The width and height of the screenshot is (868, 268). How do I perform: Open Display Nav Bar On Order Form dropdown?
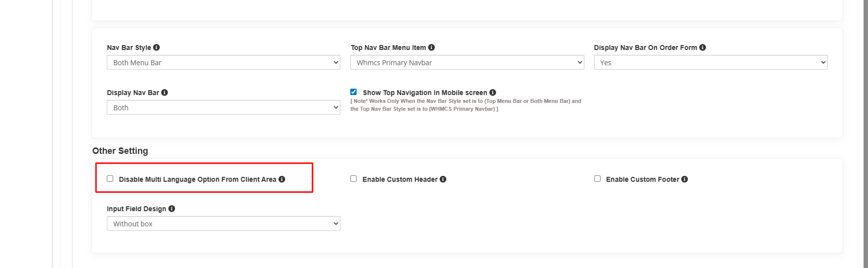tap(710, 63)
